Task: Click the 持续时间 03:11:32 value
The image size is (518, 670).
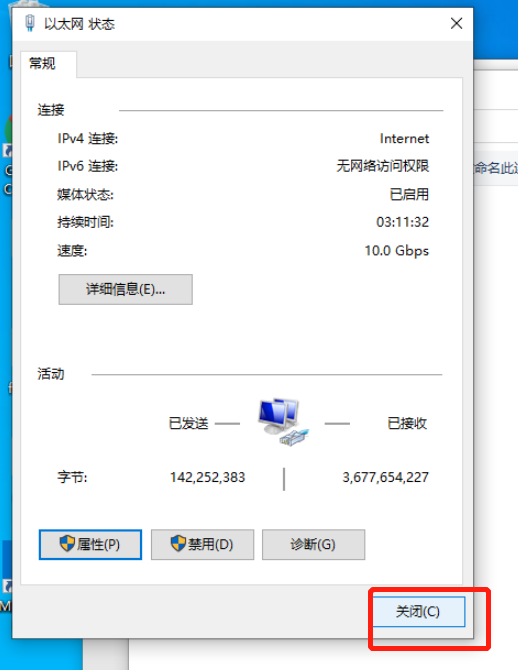Action: click(x=402, y=222)
